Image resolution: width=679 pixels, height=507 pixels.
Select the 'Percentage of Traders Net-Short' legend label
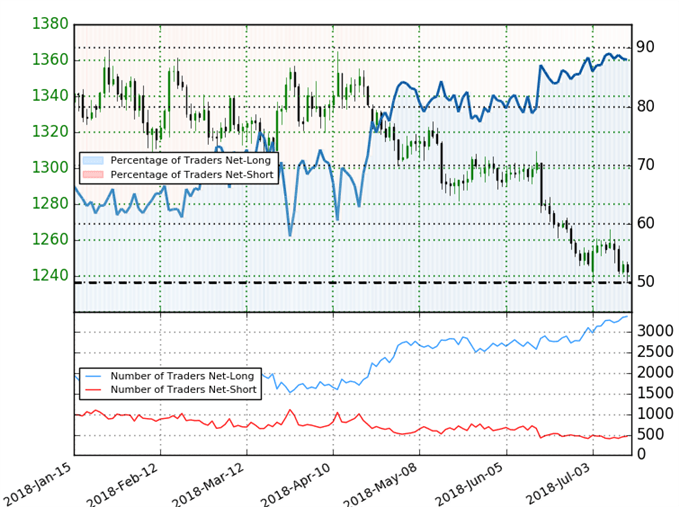192,175
